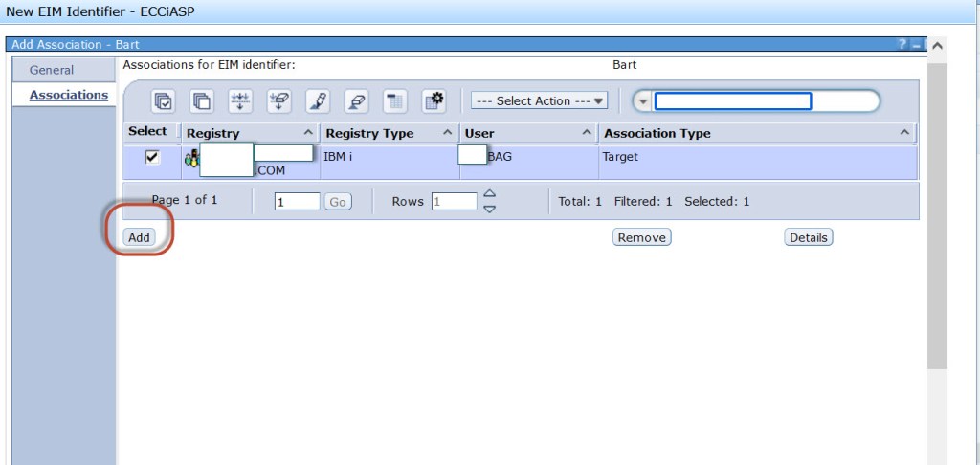Open the Configure columns gear icon

point(434,100)
